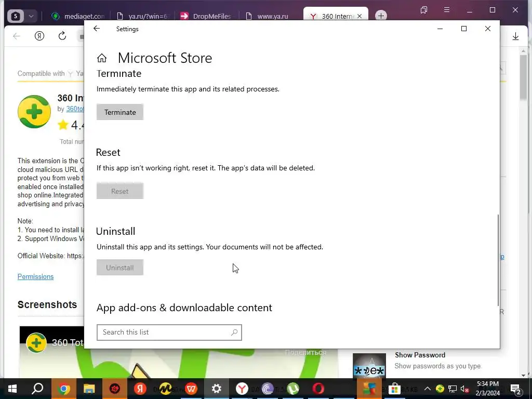Switch to the DropMeFiles tab

pos(206,16)
